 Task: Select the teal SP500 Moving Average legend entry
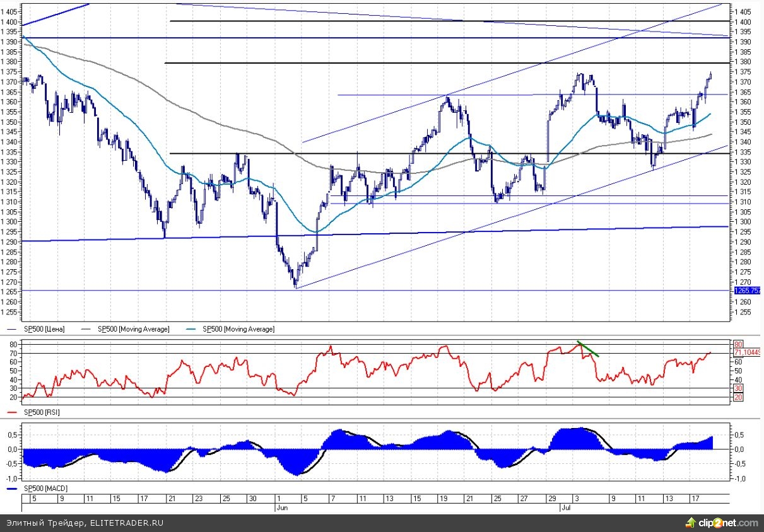(238, 329)
